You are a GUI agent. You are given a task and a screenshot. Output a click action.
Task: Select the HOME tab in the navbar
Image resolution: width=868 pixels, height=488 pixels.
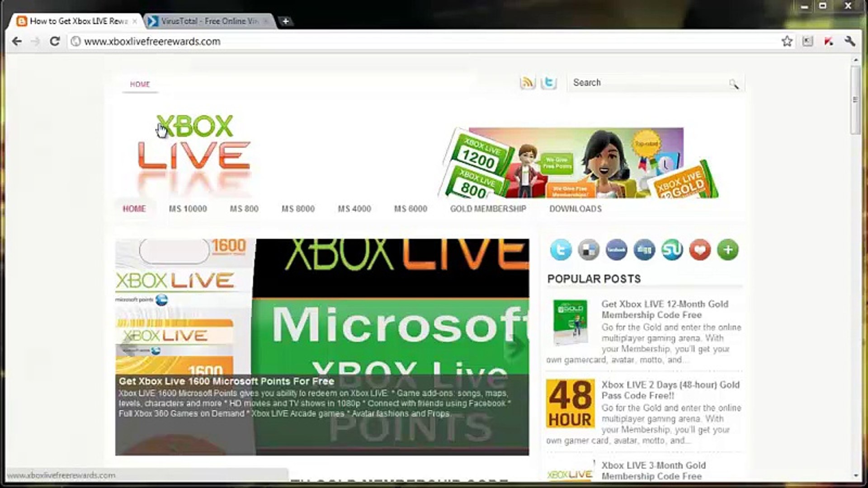click(x=134, y=209)
